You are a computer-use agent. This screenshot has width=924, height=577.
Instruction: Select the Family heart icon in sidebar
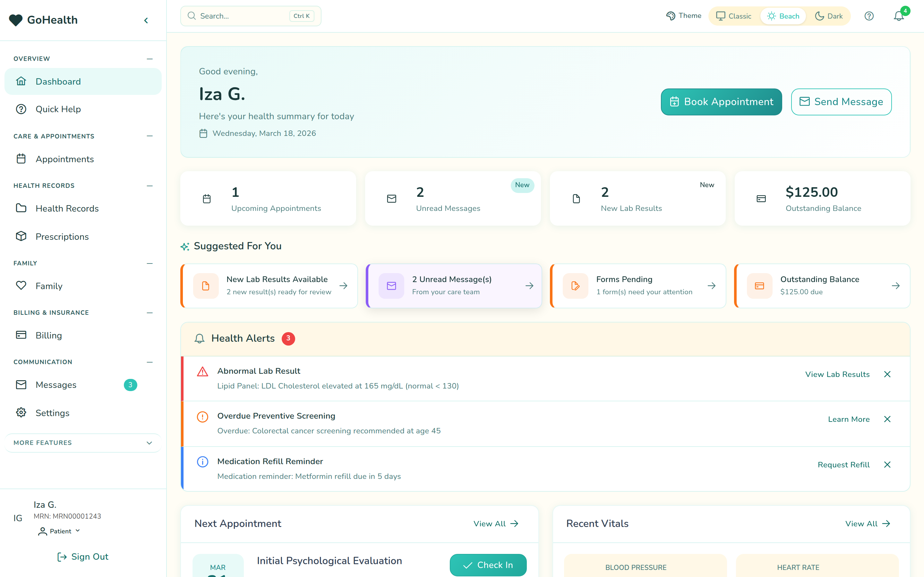tap(21, 285)
